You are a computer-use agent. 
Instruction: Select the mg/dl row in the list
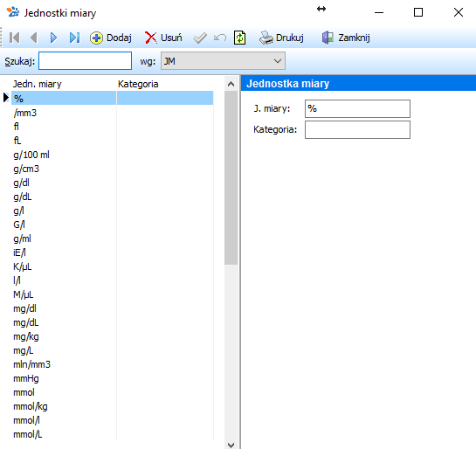point(113,308)
